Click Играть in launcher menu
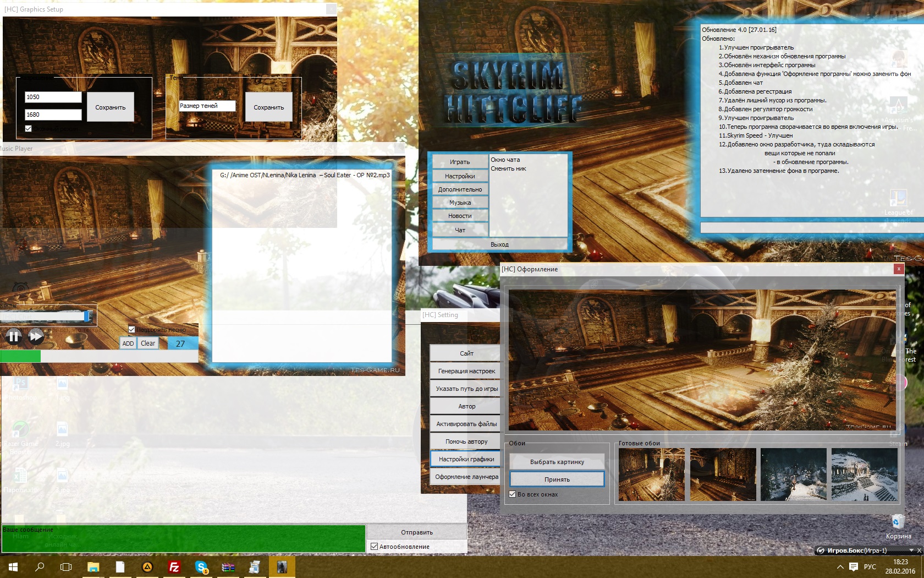The image size is (924, 578). [460, 162]
